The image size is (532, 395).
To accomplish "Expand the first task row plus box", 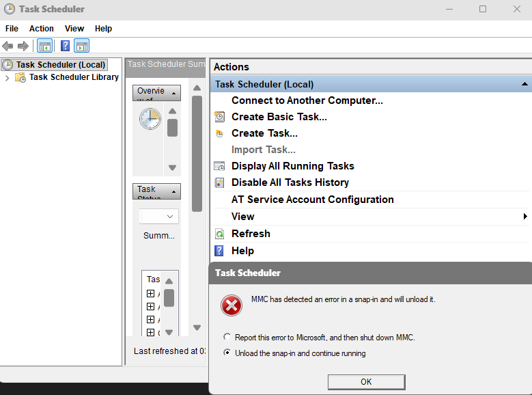I will (150, 293).
